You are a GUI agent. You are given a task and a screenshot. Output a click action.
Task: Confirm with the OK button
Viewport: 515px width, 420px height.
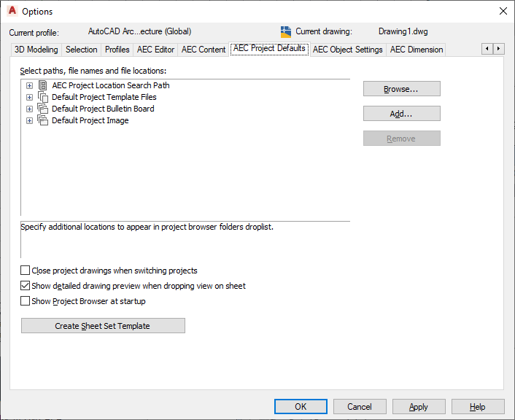click(x=301, y=407)
